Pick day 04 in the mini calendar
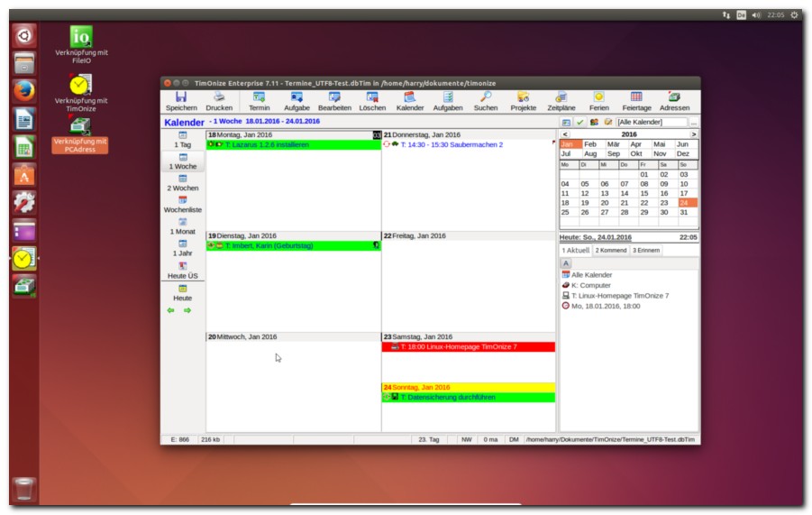The image size is (812, 515). pyautogui.click(x=565, y=184)
